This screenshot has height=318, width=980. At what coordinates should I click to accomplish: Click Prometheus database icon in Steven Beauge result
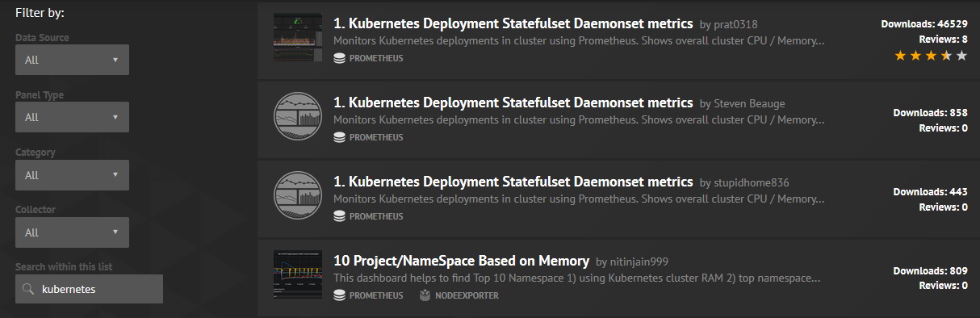tap(339, 137)
